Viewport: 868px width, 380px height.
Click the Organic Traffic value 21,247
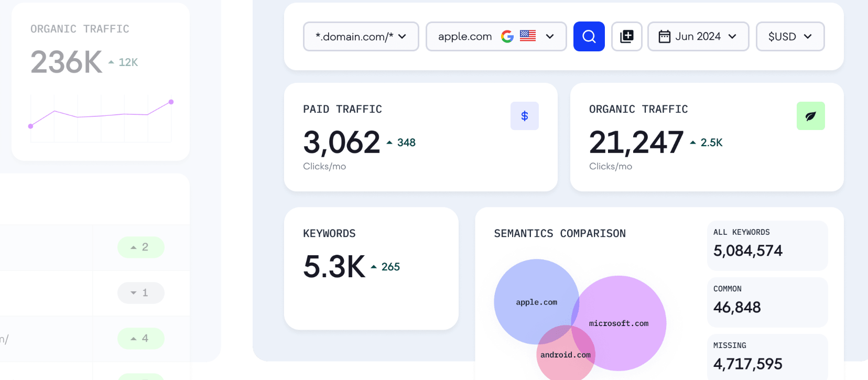pos(636,142)
